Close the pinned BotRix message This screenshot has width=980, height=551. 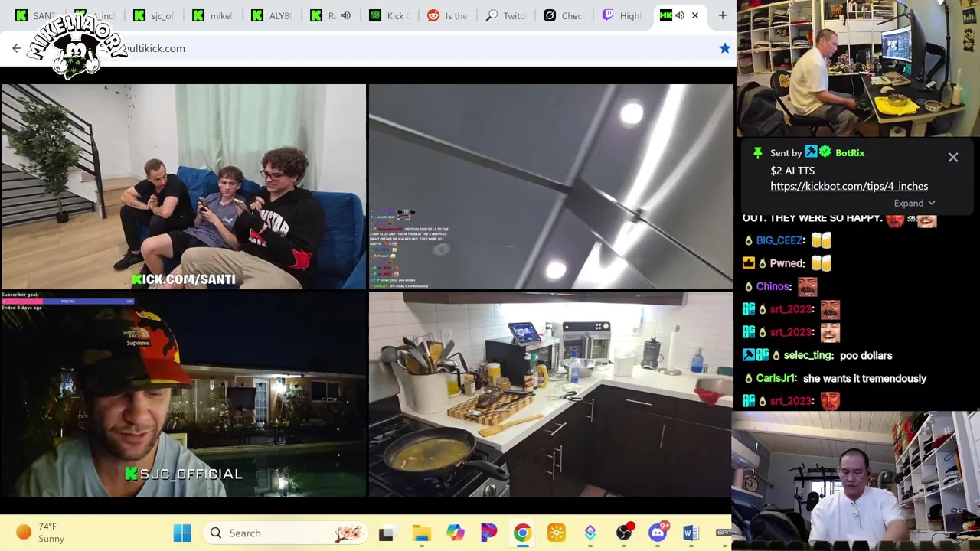coord(953,158)
